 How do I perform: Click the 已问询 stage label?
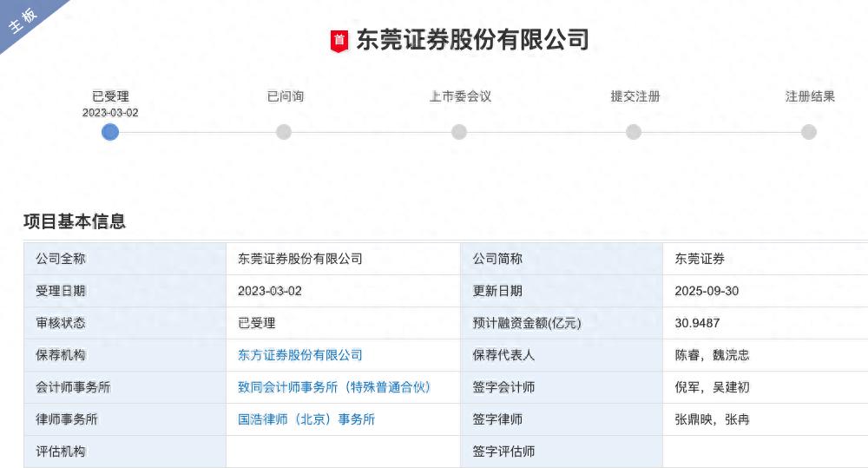[x=285, y=96]
